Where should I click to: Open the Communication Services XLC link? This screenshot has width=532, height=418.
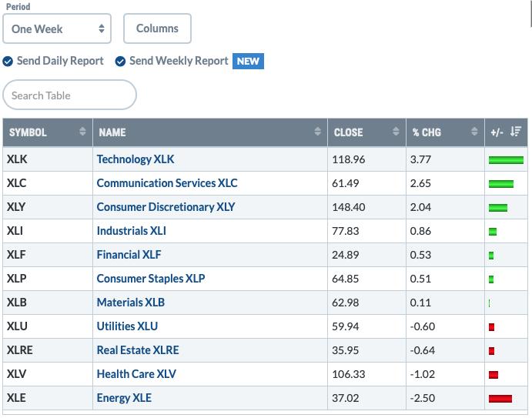(167, 183)
